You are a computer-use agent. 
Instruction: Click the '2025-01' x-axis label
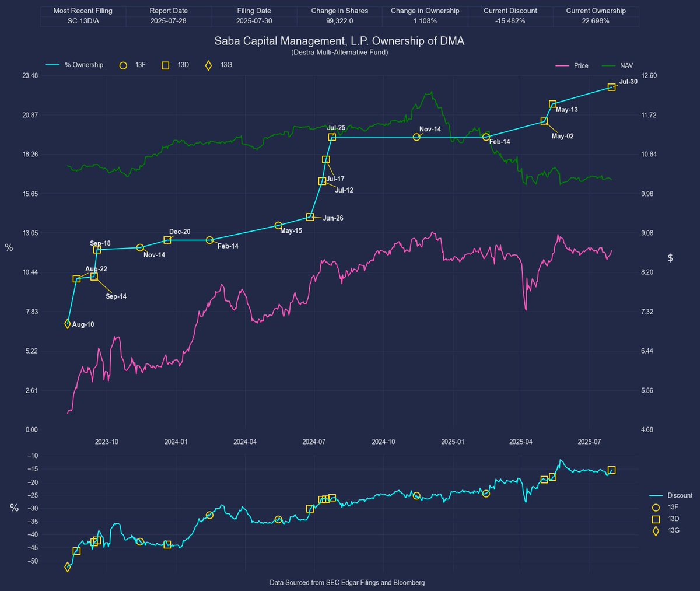[x=453, y=442]
